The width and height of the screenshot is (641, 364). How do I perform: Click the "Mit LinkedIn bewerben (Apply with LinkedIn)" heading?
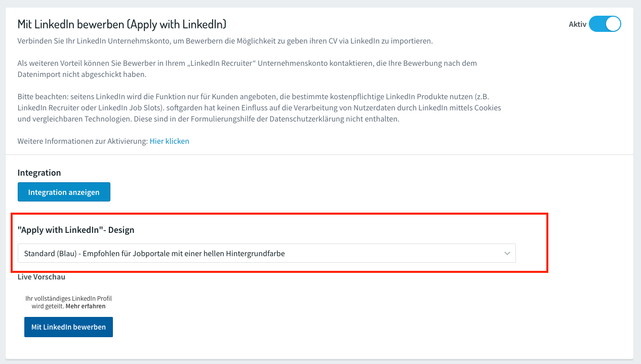coord(122,24)
